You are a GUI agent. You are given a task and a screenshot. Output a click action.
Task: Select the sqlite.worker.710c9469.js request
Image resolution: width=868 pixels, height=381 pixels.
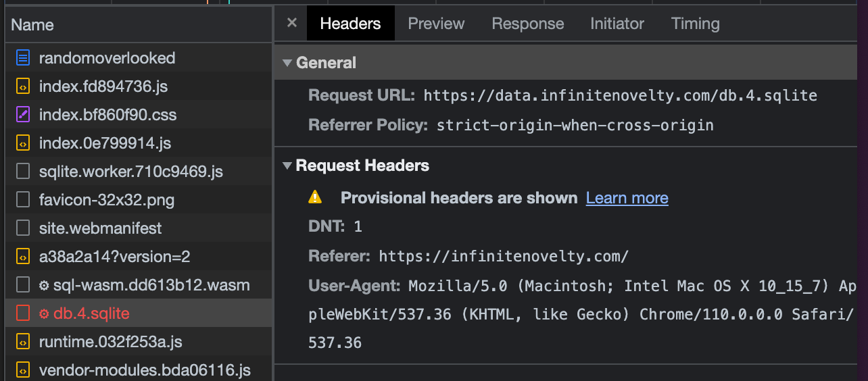(x=130, y=172)
